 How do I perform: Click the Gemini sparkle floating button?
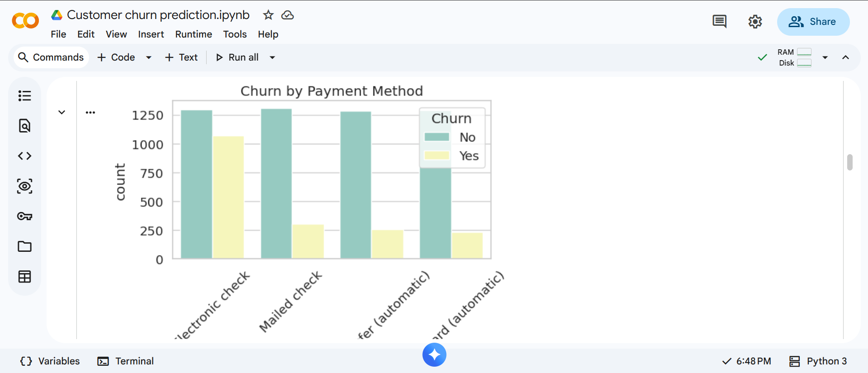tap(434, 355)
